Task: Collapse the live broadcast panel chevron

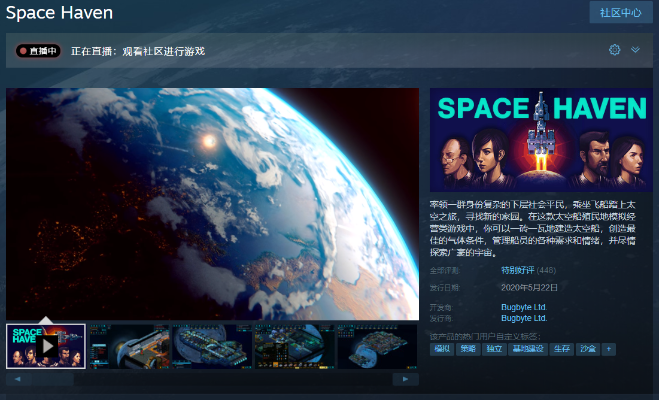Action: click(635, 50)
